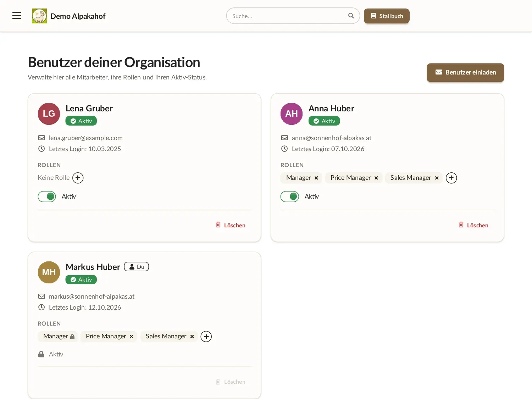Remove Sales Manager role from Markus Huber
This screenshot has height=399, width=532.
[192, 337]
